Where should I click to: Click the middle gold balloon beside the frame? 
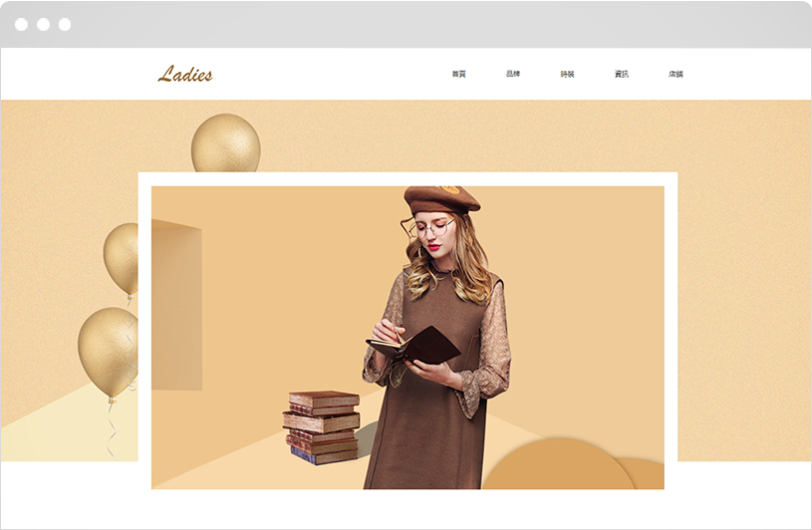point(123,259)
